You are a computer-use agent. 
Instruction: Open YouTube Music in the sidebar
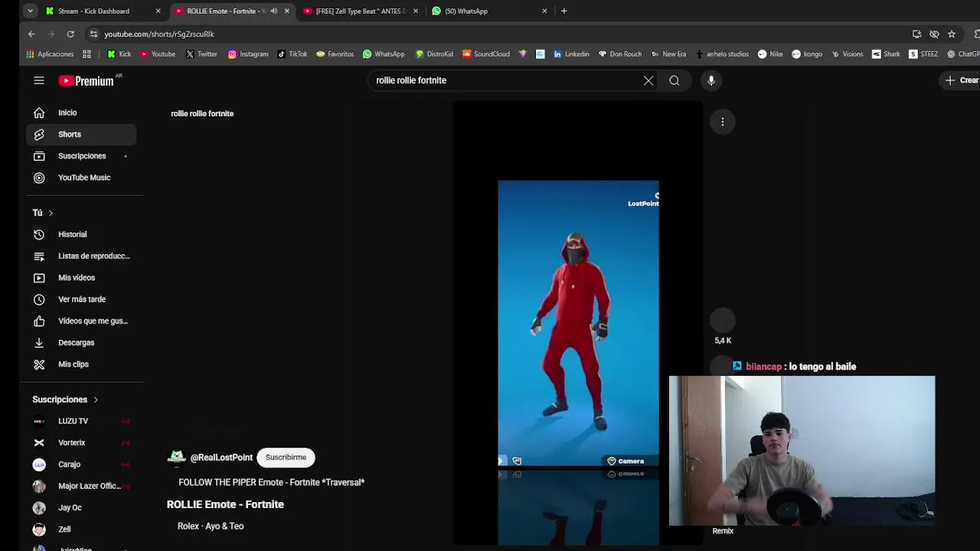81,178
